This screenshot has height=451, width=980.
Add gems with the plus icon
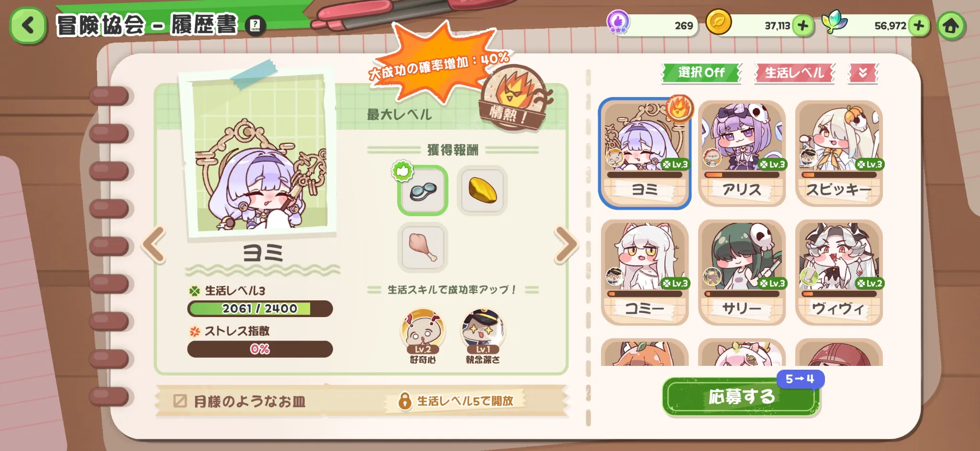tap(919, 25)
